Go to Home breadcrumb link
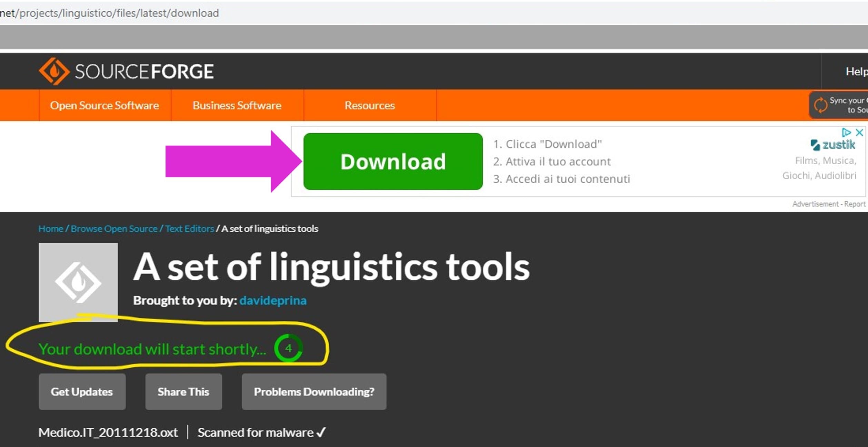The height and width of the screenshot is (447, 868). (x=51, y=229)
